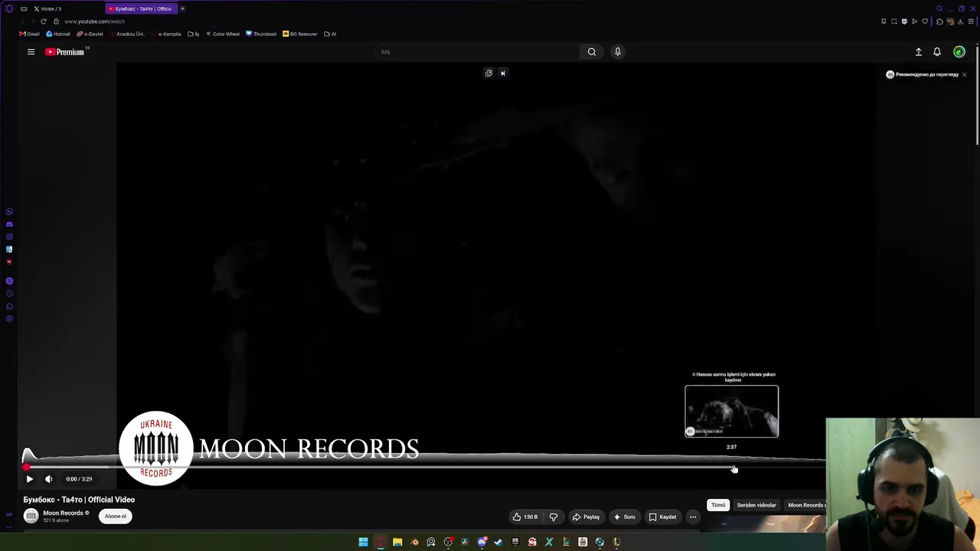Open the Windows Start button
The height and width of the screenshot is (551, 980).
364,542
